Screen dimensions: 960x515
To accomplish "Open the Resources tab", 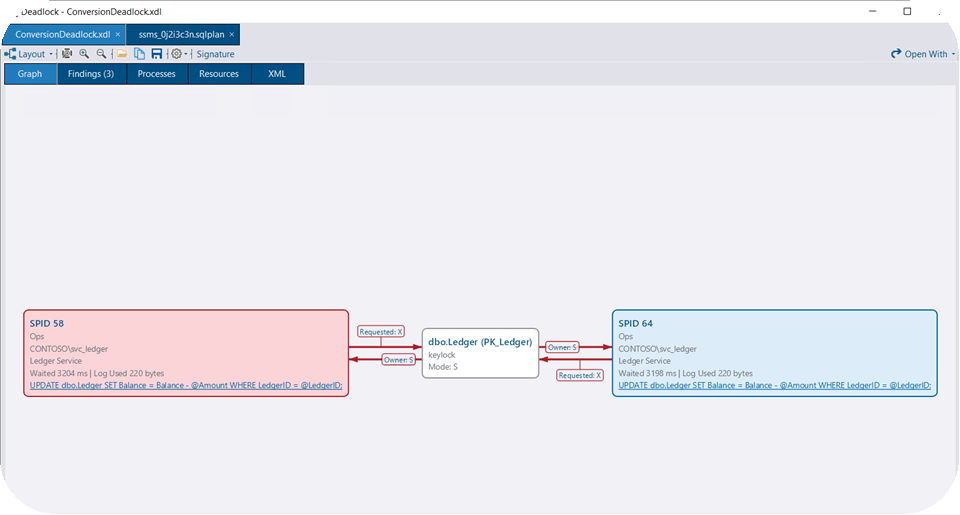I will coord(219,73).
